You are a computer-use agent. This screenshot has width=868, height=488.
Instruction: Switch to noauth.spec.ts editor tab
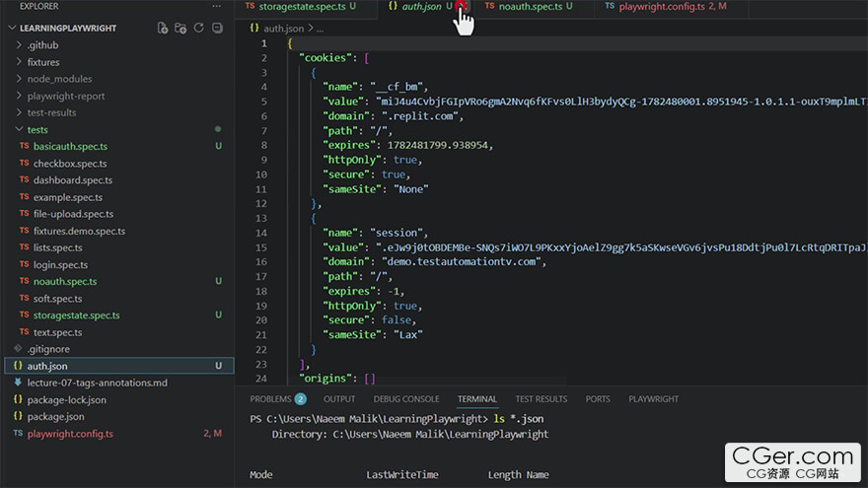(531, 7)
